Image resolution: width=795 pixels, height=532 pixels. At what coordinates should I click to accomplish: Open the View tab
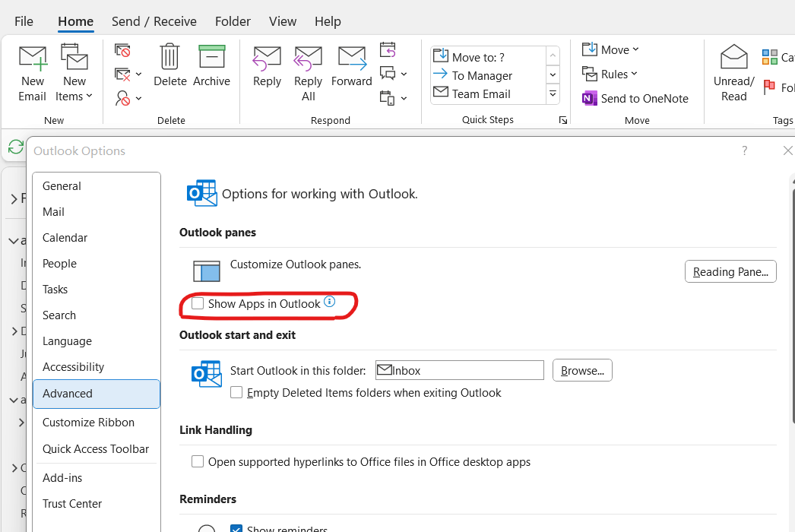pos(283,21)
